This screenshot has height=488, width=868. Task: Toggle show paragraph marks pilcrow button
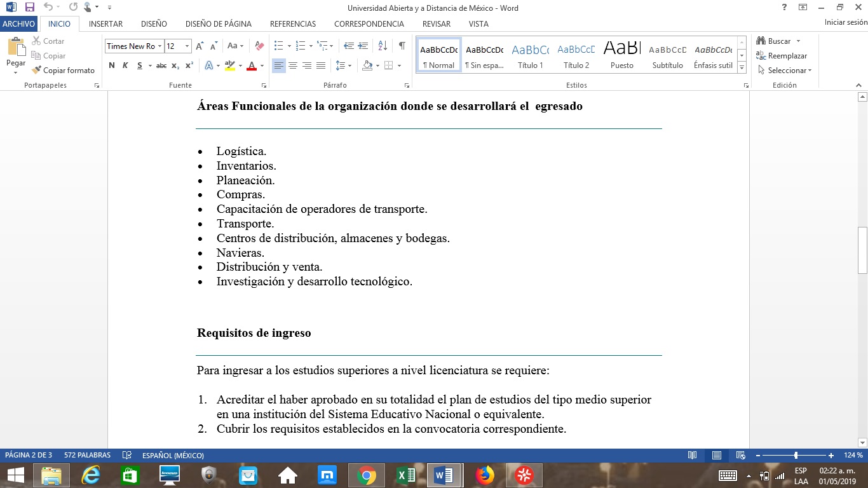click(402, 46)
